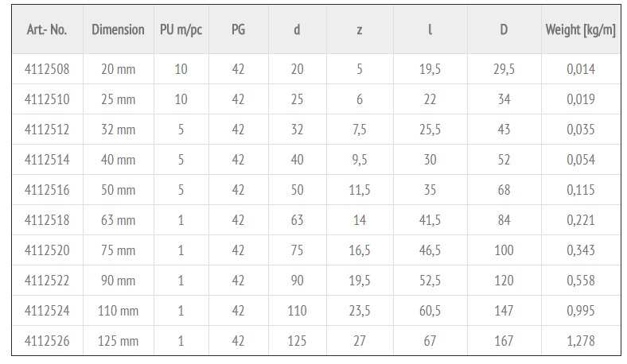Select article number 4112526

coord(47,341)
